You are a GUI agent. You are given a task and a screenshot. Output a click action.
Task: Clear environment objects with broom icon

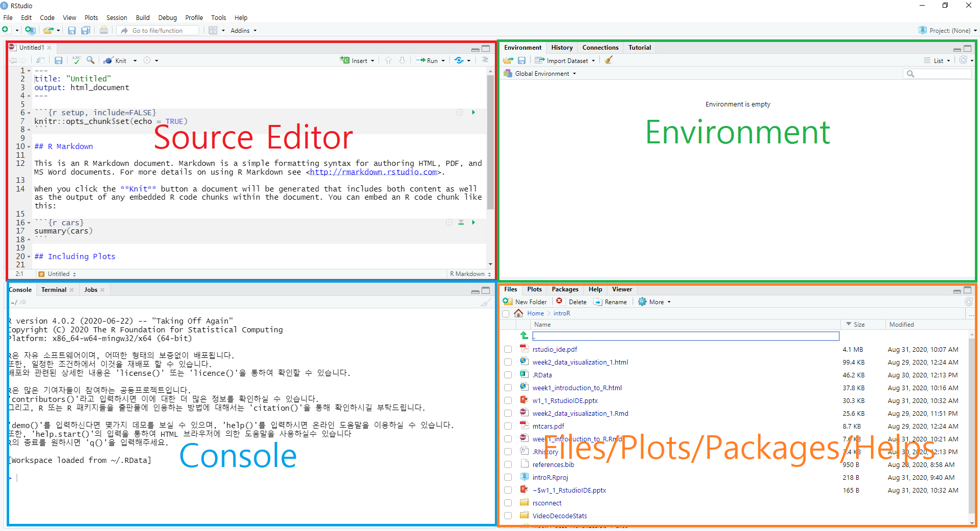pos(608,60)
